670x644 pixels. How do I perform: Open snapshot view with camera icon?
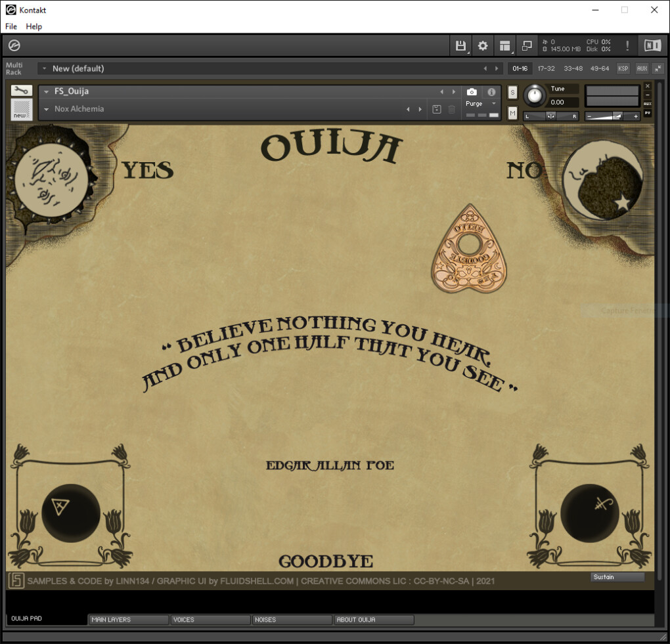pos(472,92)
